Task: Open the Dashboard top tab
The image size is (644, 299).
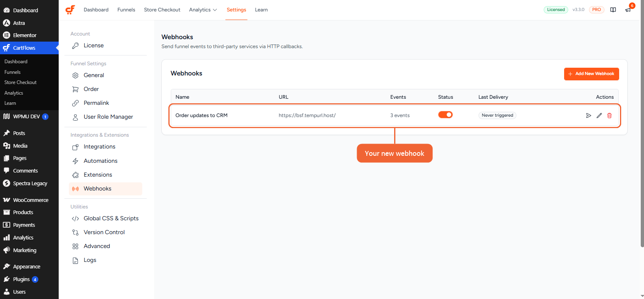Action: [96, 10]
